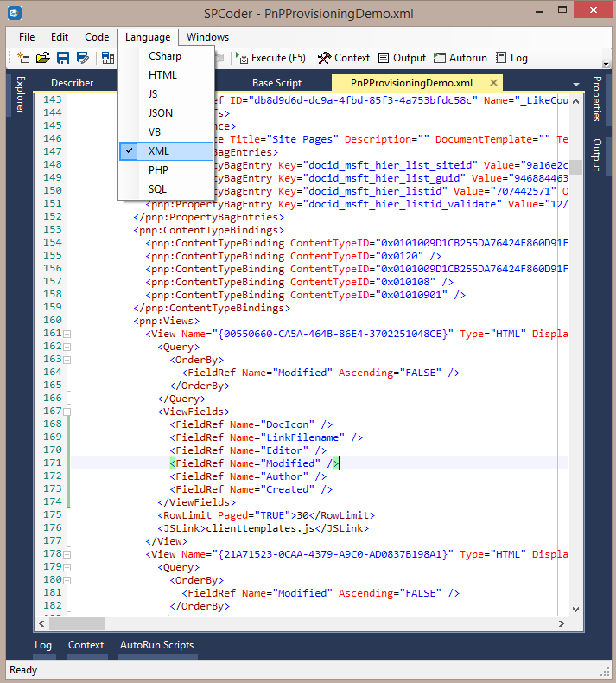Viewport: 616px width, 683px height.
Task: Open the Code menu
Action: coord(97,37)
